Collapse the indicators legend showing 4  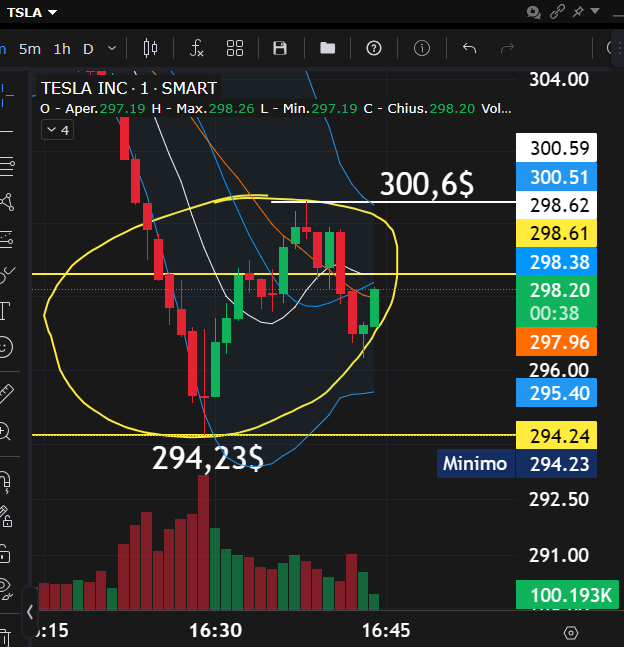(x=57, y=130)
